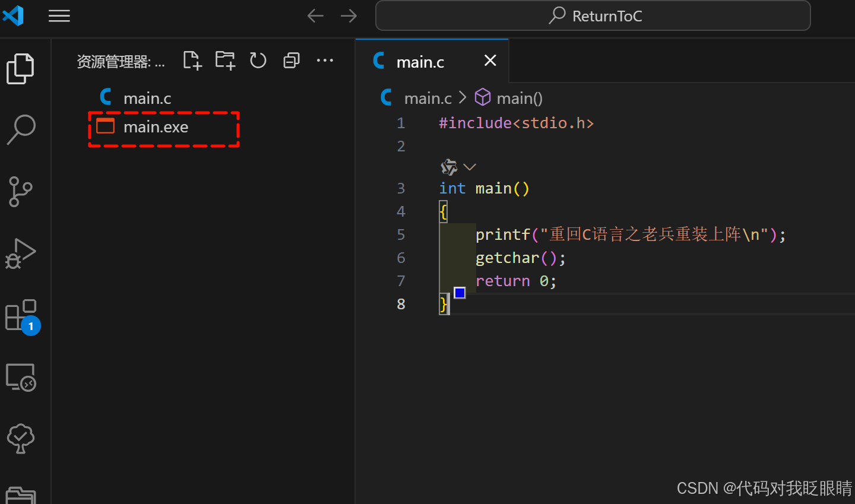Click line number 8 in gutter
Image resolution: width=855 pixels, height=504 pixels.
tap(401, 305)
